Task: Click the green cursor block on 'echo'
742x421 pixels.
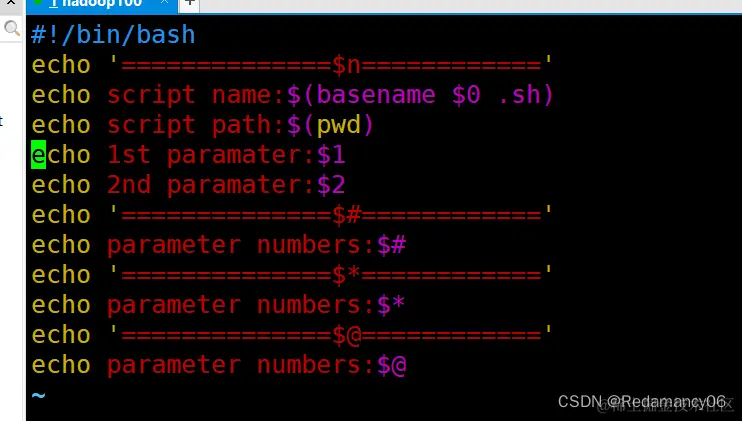Action: [x=38, y=155]
